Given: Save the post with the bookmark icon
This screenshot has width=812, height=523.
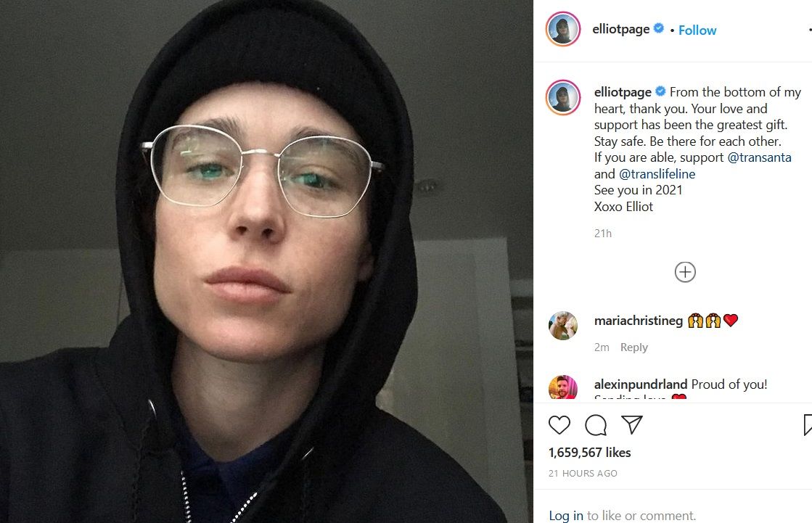Looking at the screenshot, I should coord(808,424).
